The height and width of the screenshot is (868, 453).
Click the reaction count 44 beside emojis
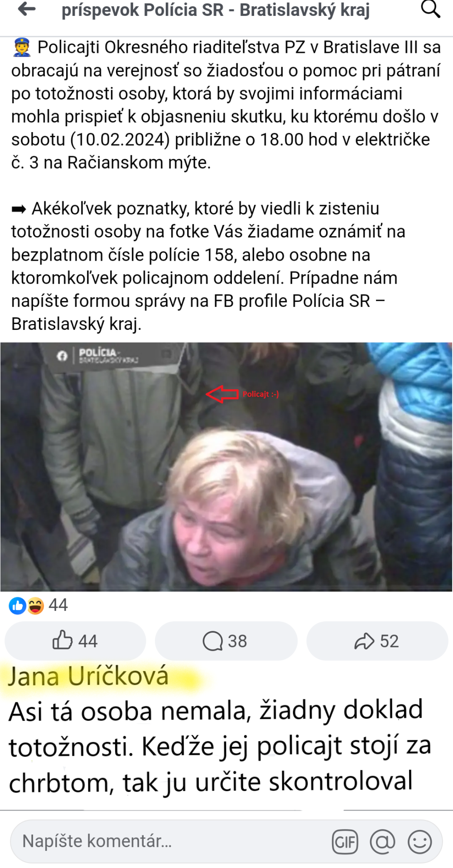(x=58, y=605)
